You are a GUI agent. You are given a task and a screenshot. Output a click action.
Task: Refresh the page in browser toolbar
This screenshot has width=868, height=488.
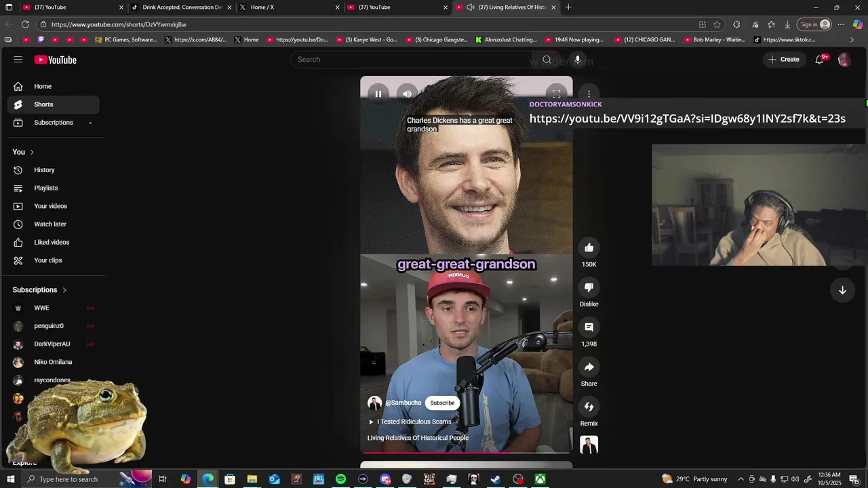click(x=25, y=24)
